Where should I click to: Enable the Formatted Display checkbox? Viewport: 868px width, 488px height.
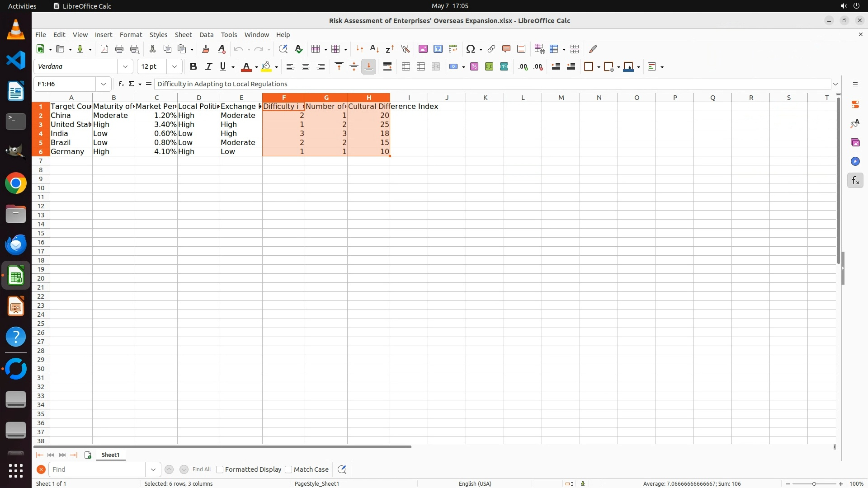(x=220, y=469)
